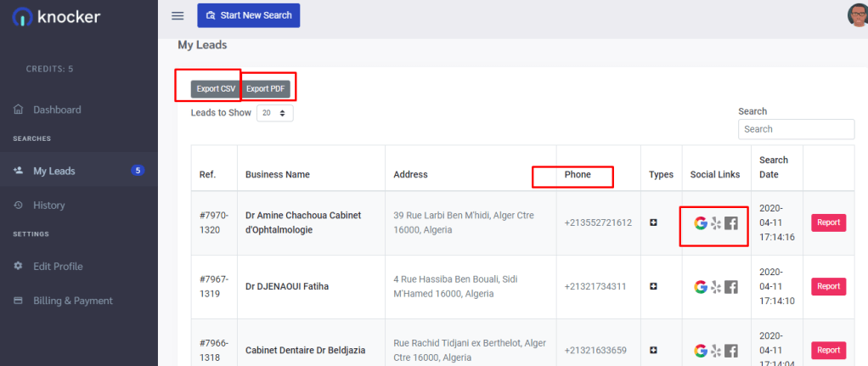Click Google icon for Dr DJENAOUI Fatiha
This screenshot has height=366, width=868.
coord(700,287)
